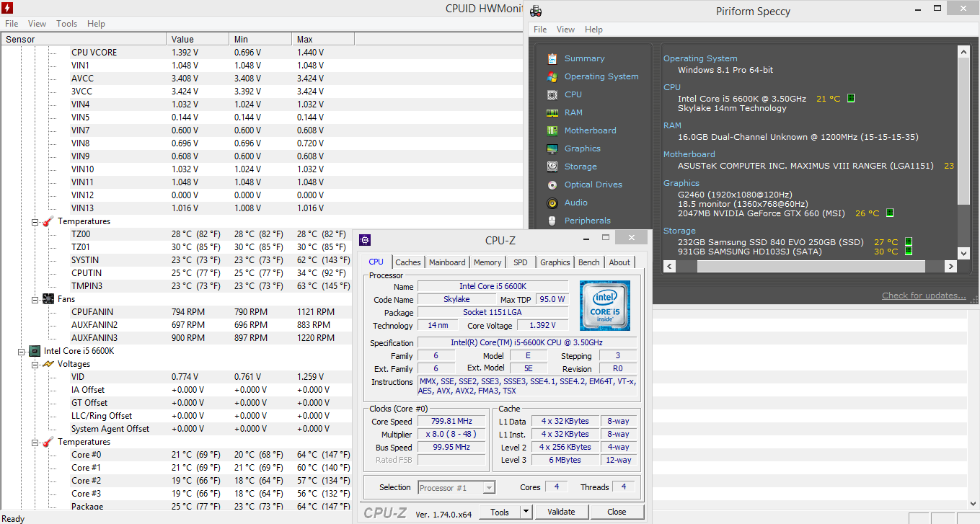This screenshot has height=524, width=980.
Task: Switch to the Mainboard tab in CPU-Z
Action: point(447,262)
